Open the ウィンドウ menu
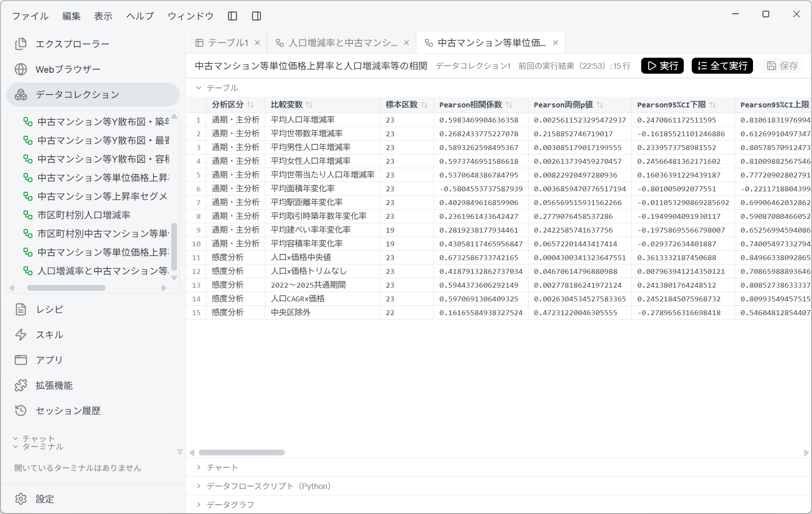This screenshot has height=514, width=812. coord(191,16)
